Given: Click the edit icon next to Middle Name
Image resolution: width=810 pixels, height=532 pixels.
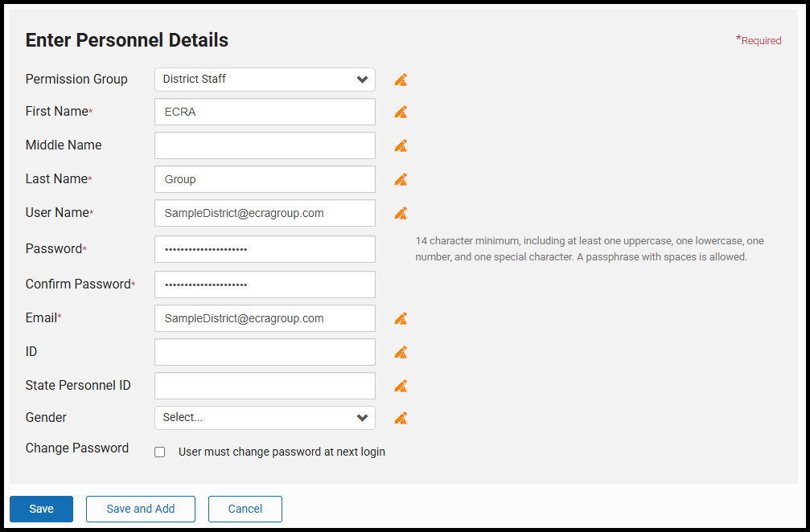Looking at the screenshot, I should click(x=401, y=145).
